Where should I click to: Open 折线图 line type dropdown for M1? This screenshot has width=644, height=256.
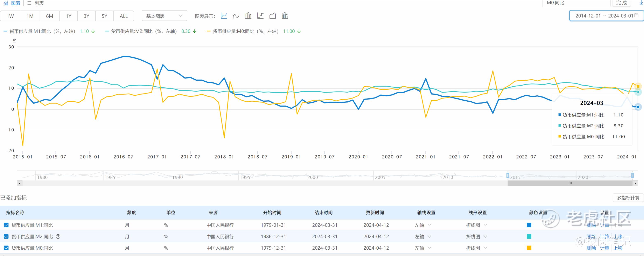coord(477,225)
